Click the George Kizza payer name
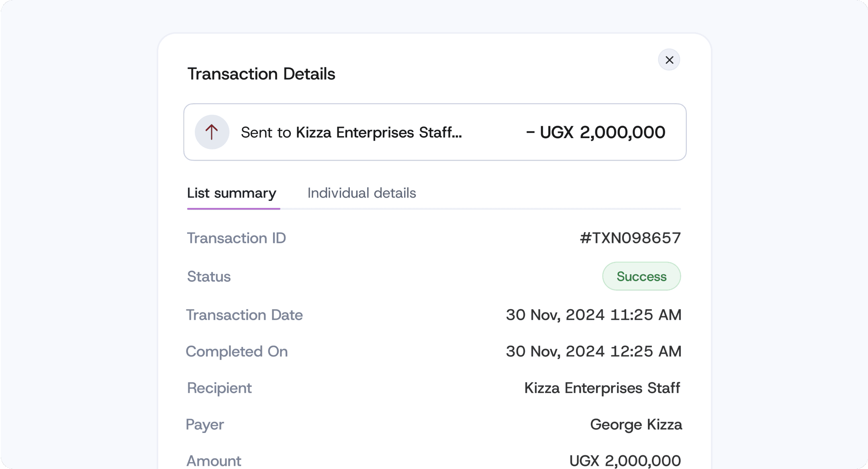This screenshot has height=469, width=868. tap(635, 424)
